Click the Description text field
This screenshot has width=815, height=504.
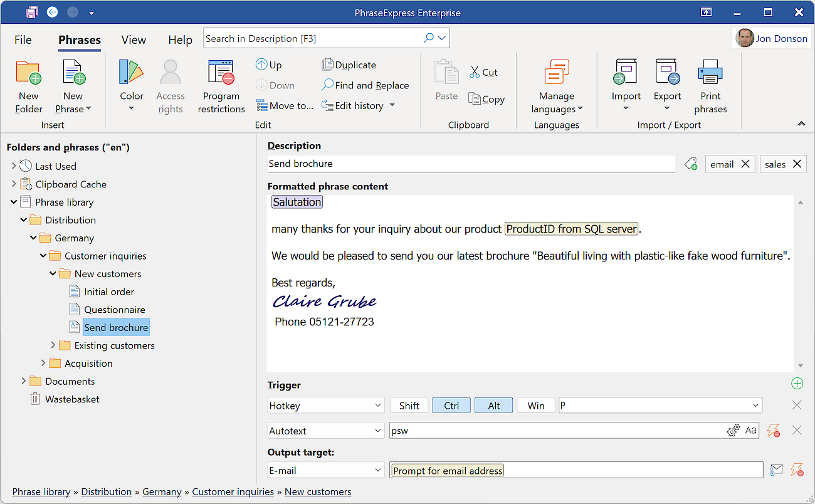pos(471,164)
